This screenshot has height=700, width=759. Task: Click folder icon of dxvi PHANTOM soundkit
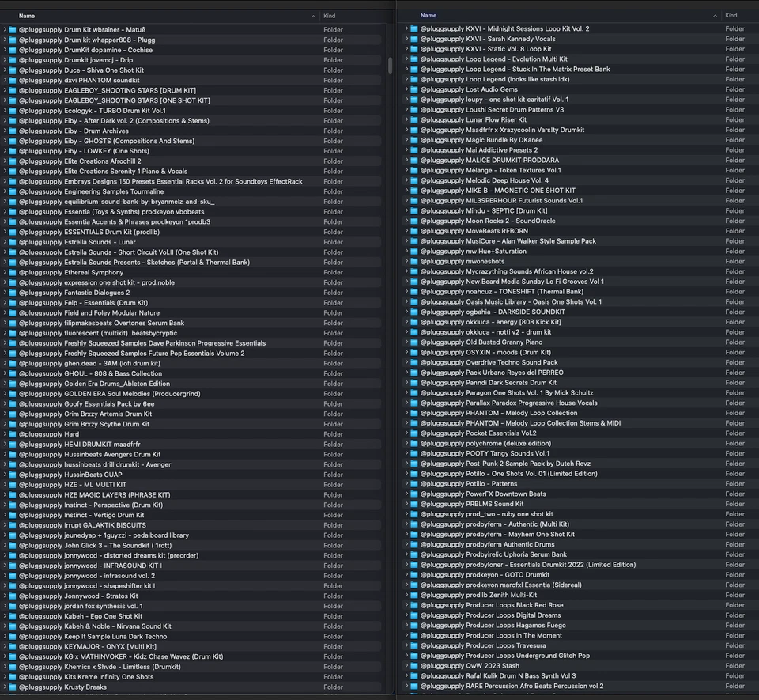13,81
